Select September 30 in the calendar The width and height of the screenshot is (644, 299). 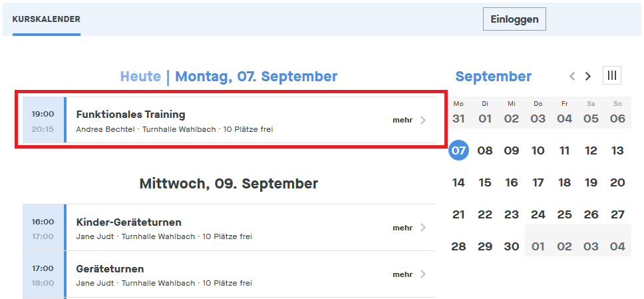(512, 246)
